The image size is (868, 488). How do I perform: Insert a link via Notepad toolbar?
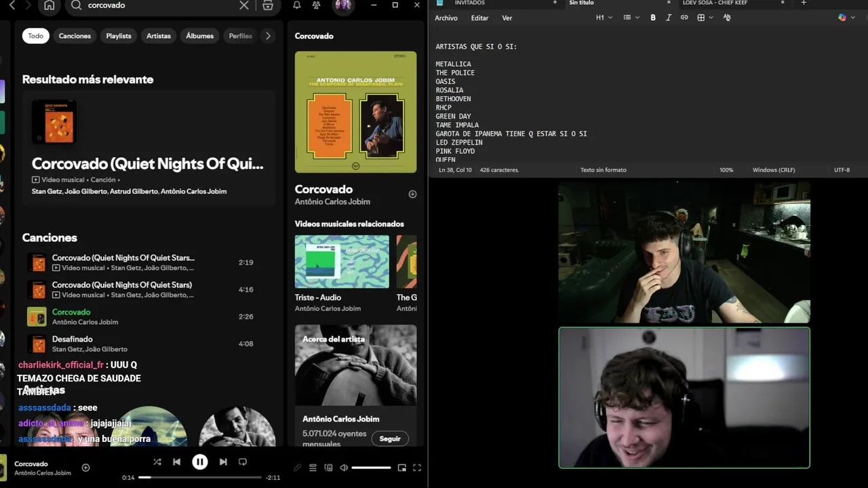point(684,18)
